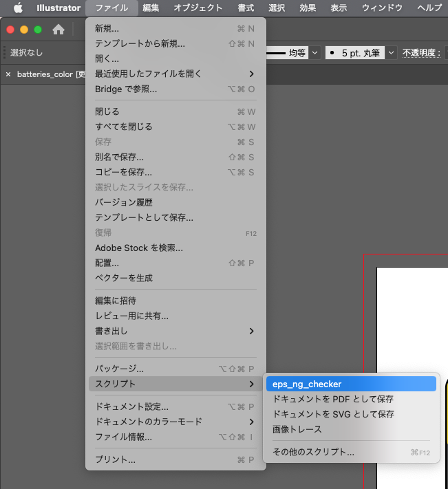The height and width of the screenshot is (489, 448).
Task: Choose ベクターを生成
Action: pyautogui.click(x=175, y=278)
